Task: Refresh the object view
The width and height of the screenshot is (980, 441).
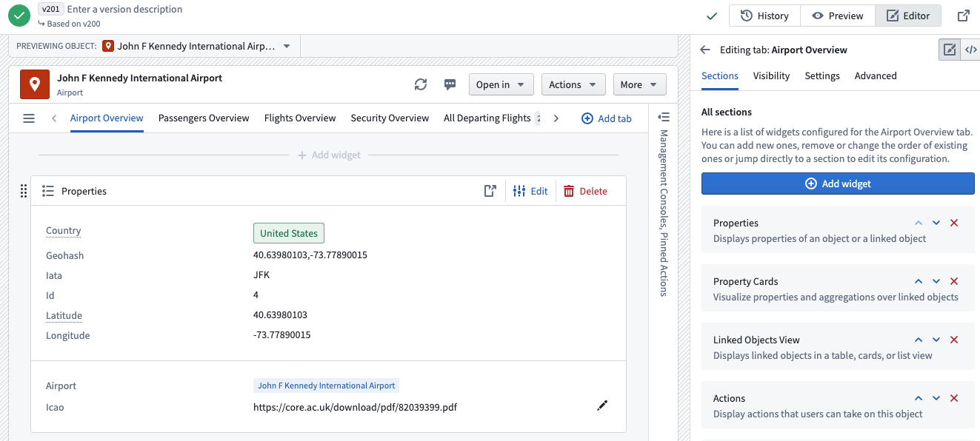Action: point(421,84)
